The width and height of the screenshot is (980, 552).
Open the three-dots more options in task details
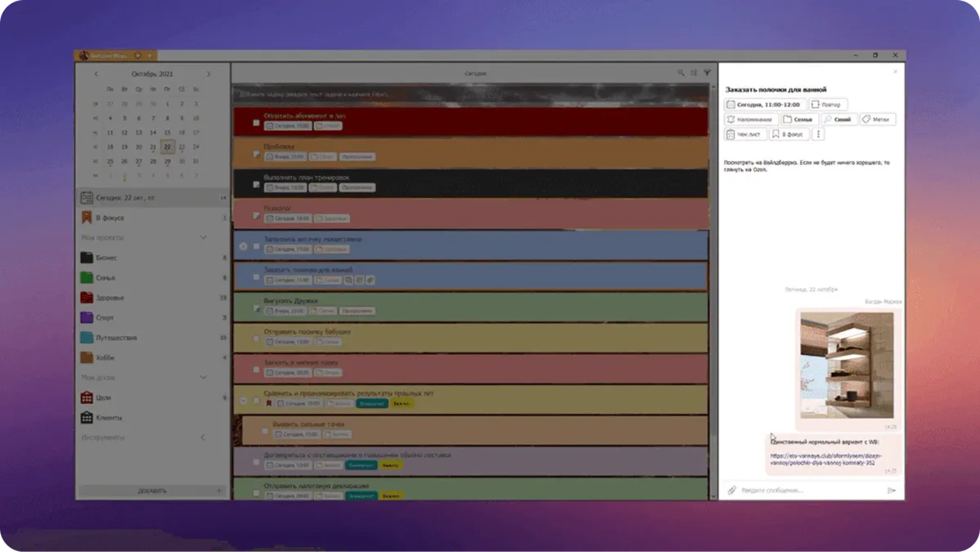pos(818,134)
